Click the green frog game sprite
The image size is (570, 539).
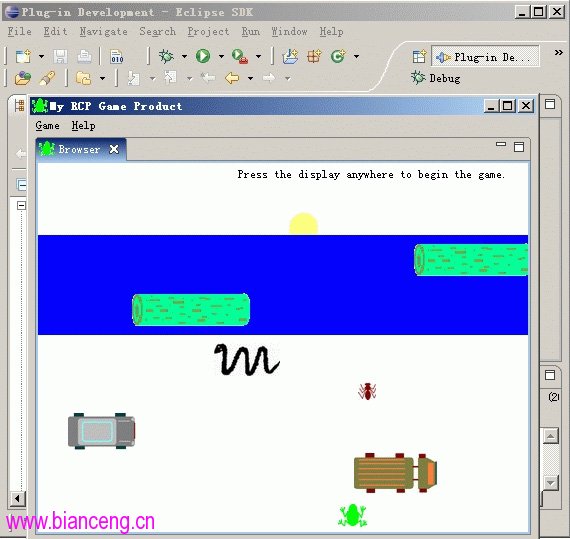(352, 515)
